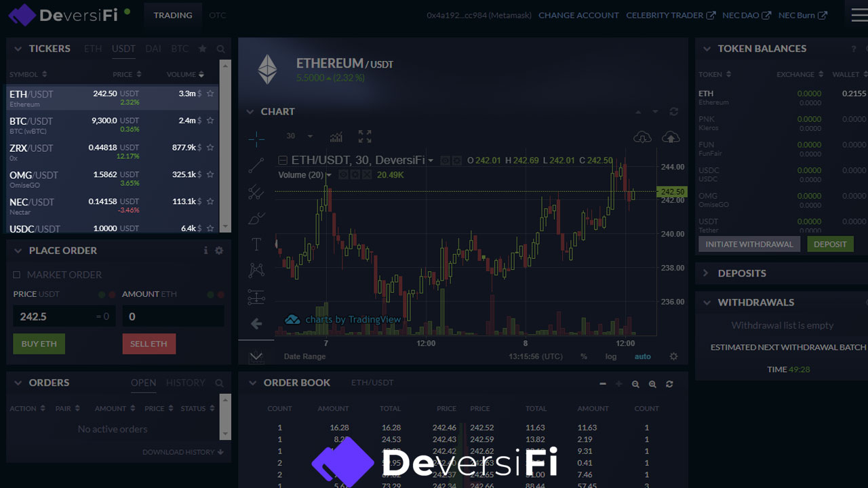Collapse the Token Balances panel

tap(707, 49)
